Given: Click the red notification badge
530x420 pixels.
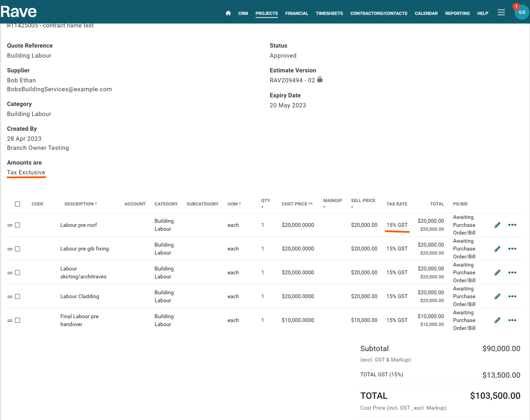Looking at the screenshot, I should 516,7.
